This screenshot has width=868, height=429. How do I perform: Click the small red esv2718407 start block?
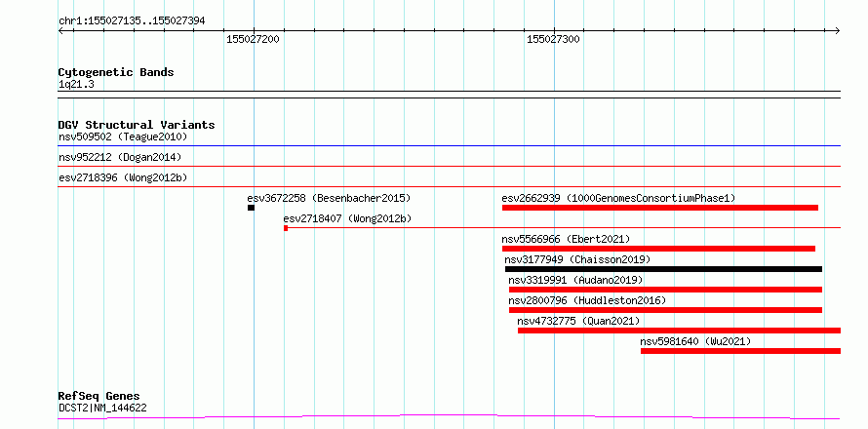tap(286, 228)
